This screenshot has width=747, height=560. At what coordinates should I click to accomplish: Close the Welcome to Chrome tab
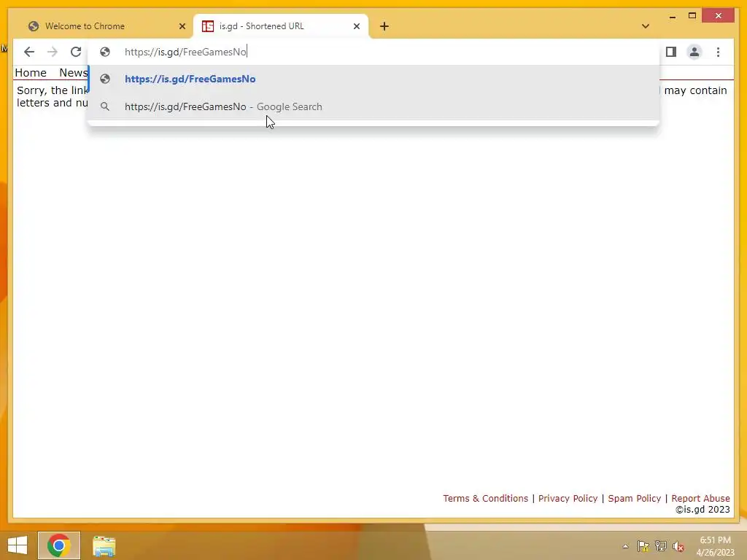[182, 26]
